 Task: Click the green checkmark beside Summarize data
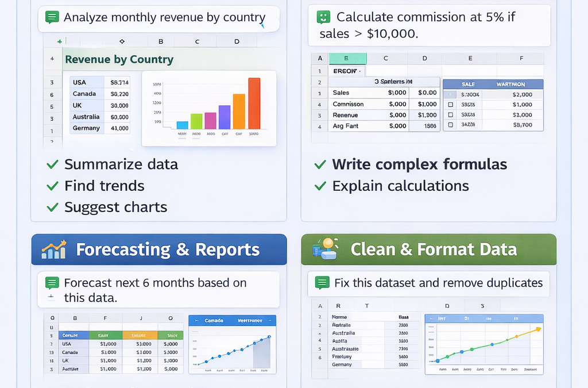tap(52, 164)
